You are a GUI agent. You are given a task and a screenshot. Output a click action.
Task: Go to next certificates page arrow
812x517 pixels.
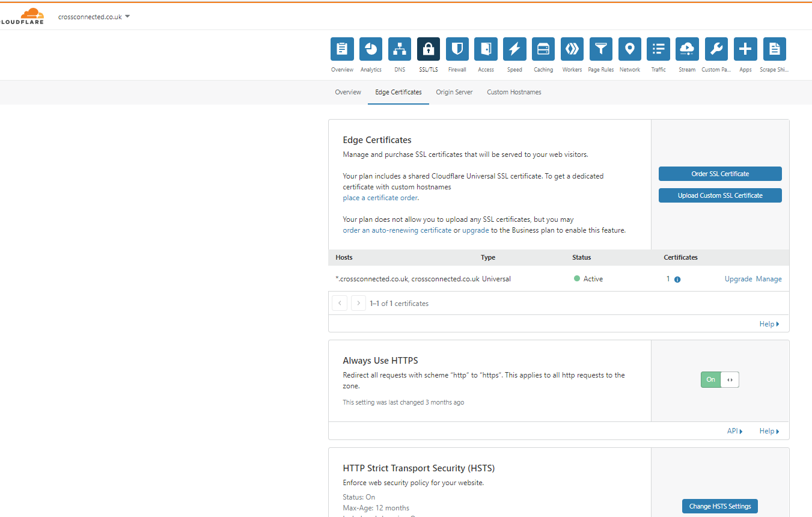click(358, 303)
